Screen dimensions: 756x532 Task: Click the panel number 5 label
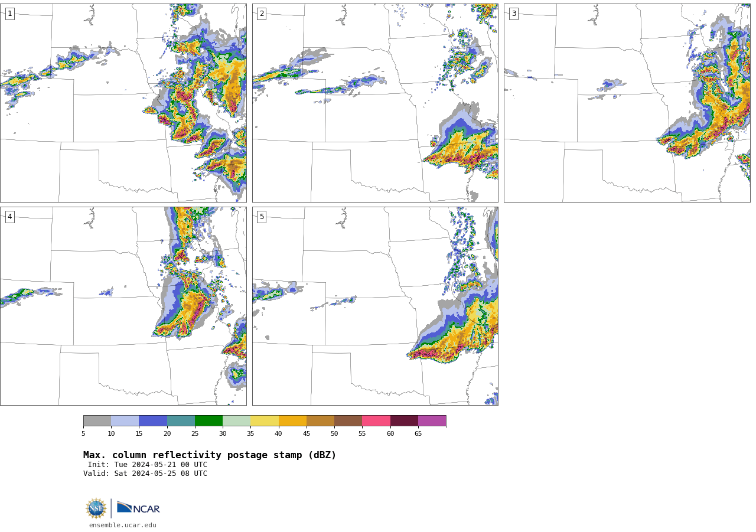(x=262, y=217)
